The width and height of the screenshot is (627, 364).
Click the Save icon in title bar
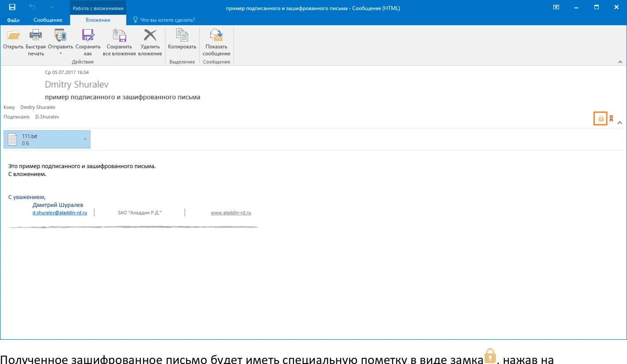click(x=12, y=8)
